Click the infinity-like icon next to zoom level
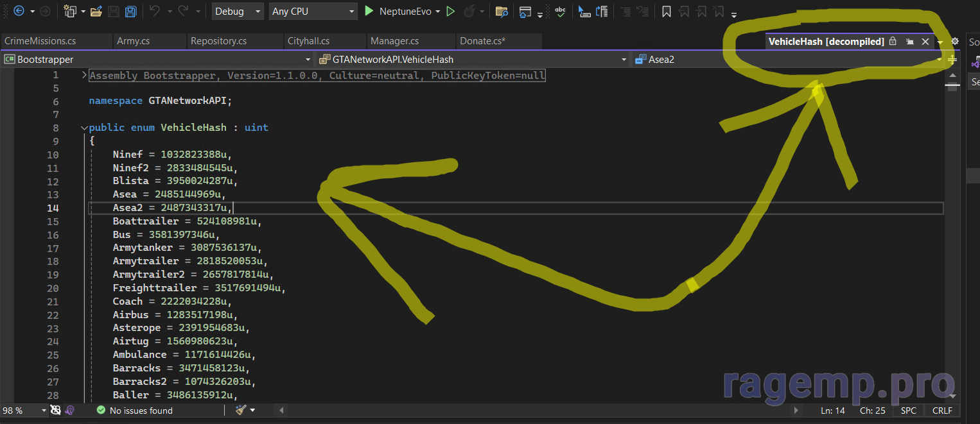Image resolution: width=980 pixels, height=424 pixels. (56, 410)
